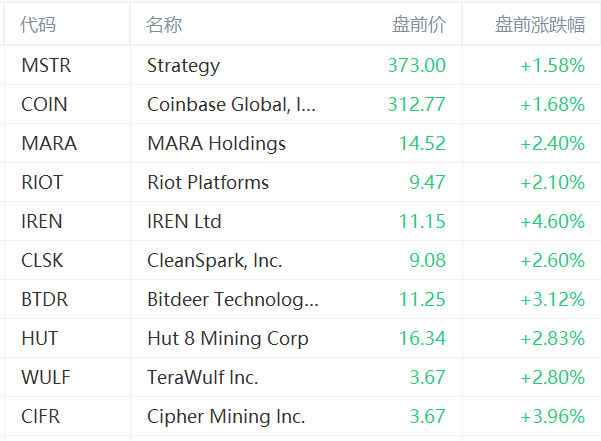This screenshot has height=441, width=601.
Task: Open the MSTR ticker symbol
Action: [46, 66]
